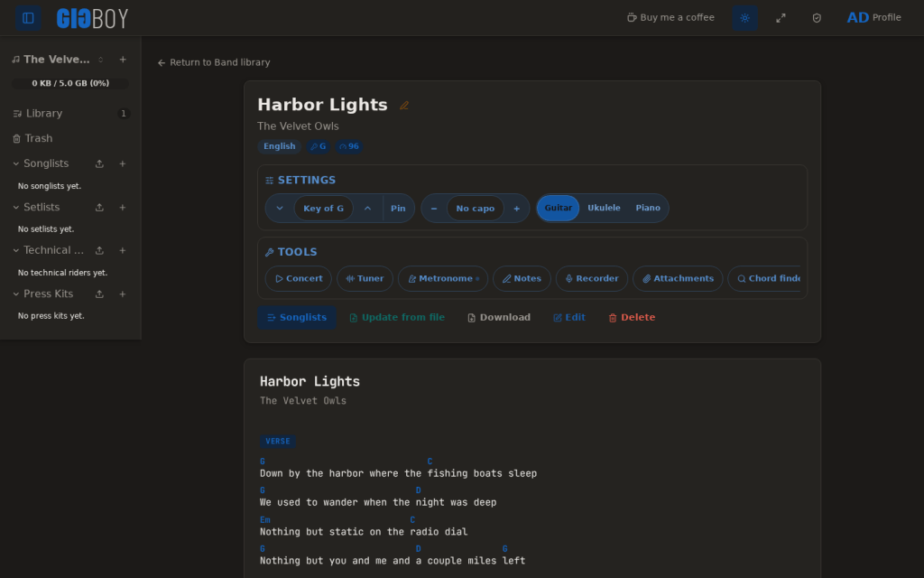Open The Velvet Owls band switcher
The width and height of the screenshot is (924, 578).
pyautogui.click(x=58, y=60)
